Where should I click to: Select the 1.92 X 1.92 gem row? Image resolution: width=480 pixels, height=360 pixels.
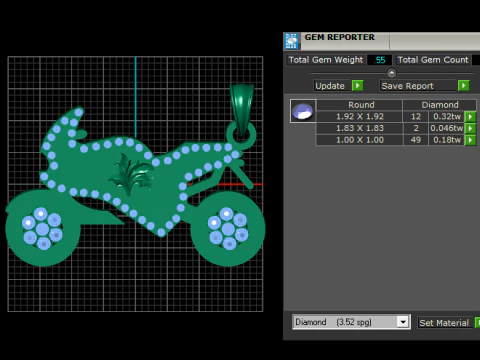pyautogui.click(x=396, y=117)
